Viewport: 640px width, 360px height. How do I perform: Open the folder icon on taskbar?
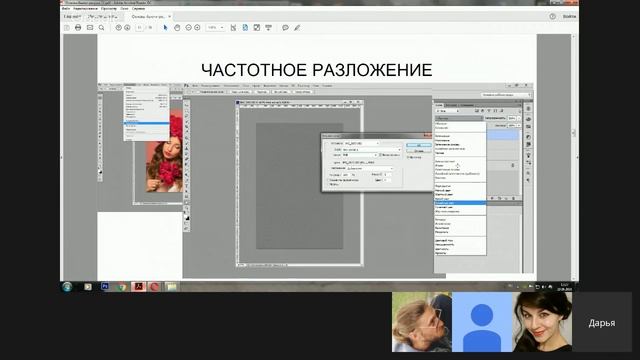[171, 287]
